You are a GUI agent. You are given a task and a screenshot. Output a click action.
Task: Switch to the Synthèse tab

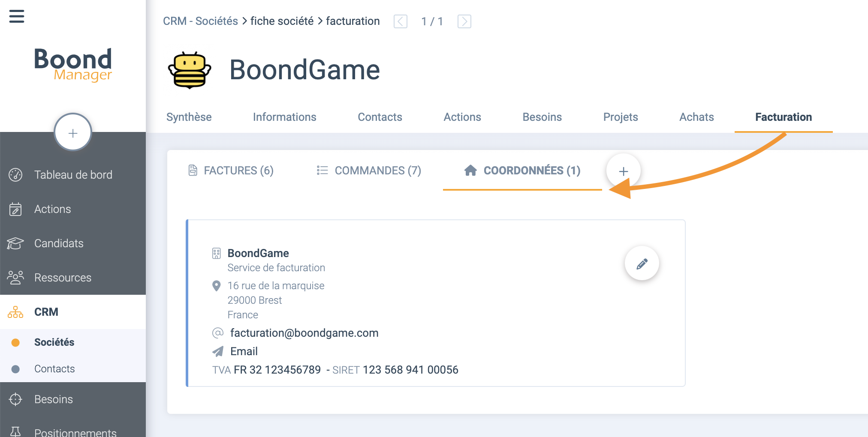point(189,117)
